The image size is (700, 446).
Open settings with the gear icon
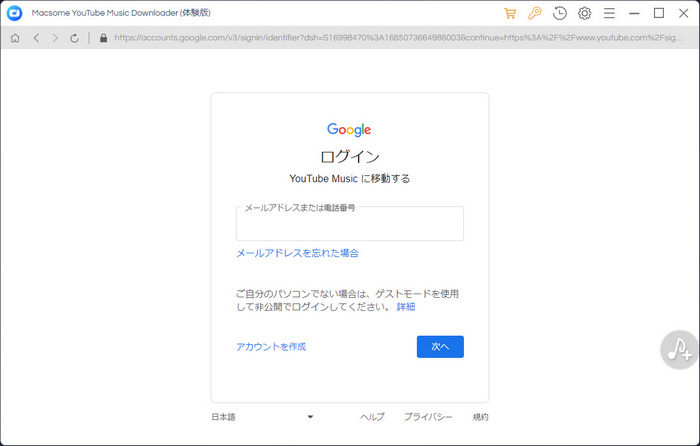[584, 13]
